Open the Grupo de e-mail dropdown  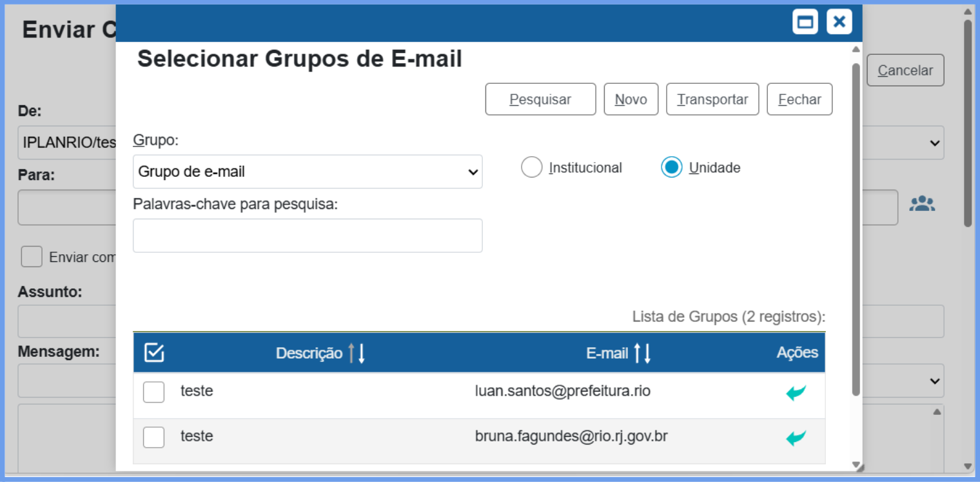[307, 172]
